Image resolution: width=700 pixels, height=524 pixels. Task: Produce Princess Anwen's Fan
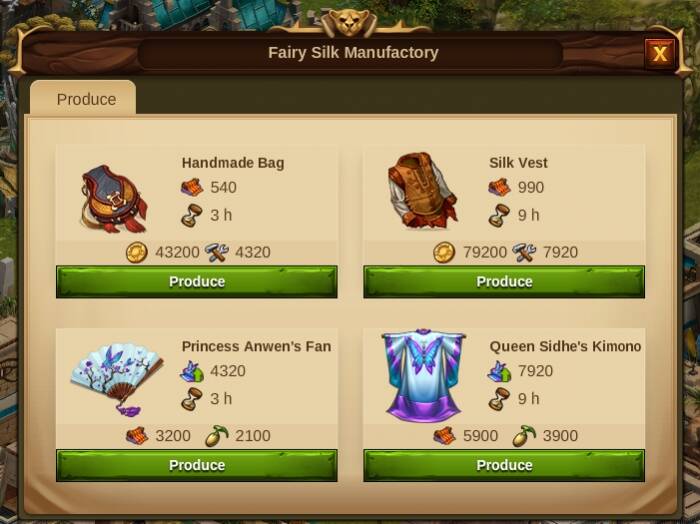coord(197,465)
